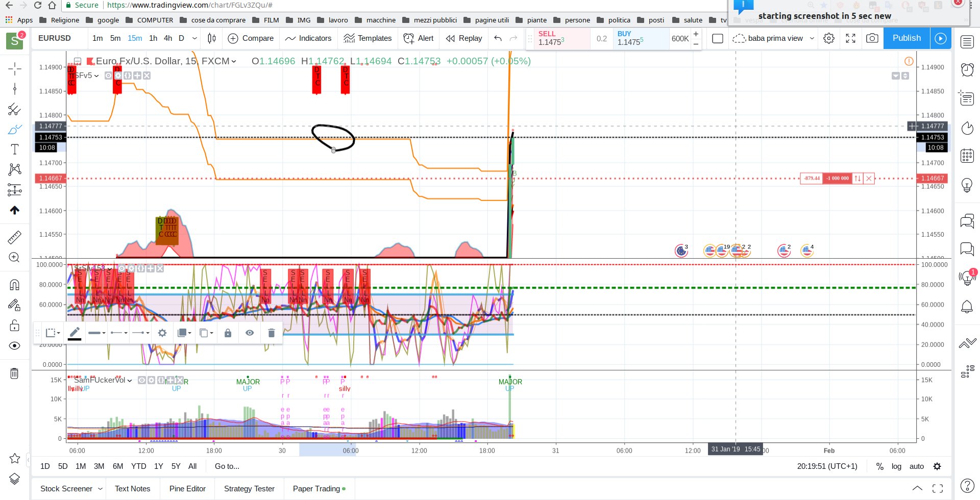Open chart properties gear in the top toolbar
980x500 pixels.
click(x=829, y=38)
